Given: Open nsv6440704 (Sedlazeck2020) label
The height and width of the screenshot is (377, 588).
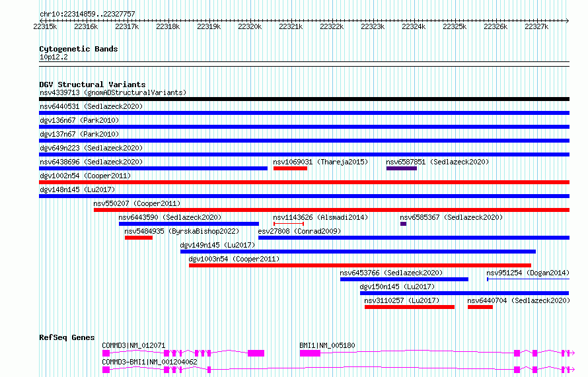Looking at the screenshot, I should 519,300.
